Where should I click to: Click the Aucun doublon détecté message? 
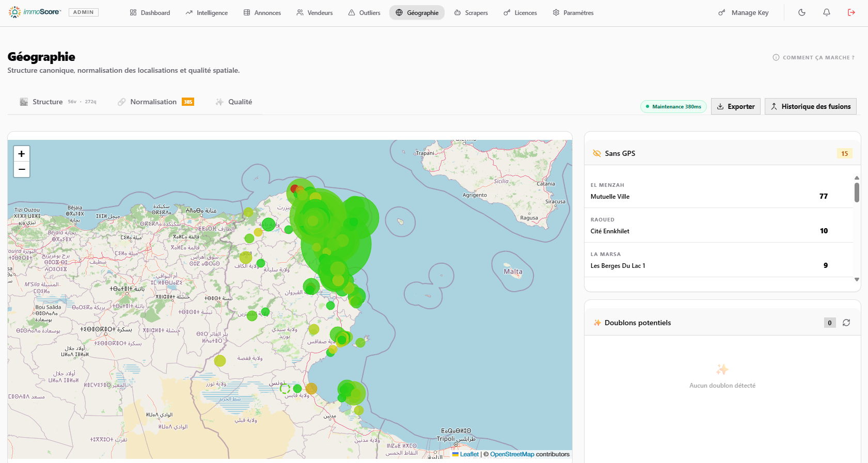pos(722,386)
